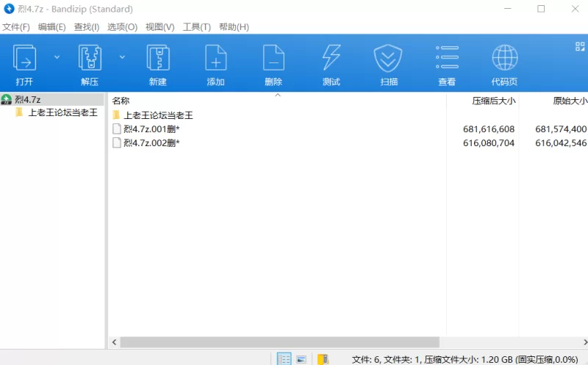The width and height of the screenshot is (588, 365).
Task: Click original size 616,042,546
Action: [x=561, y=143]
